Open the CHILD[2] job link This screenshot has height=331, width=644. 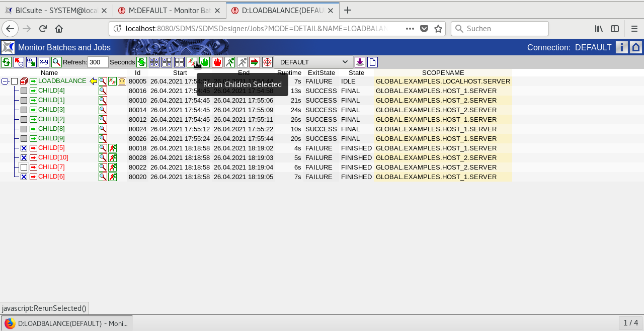coord(51,119)
